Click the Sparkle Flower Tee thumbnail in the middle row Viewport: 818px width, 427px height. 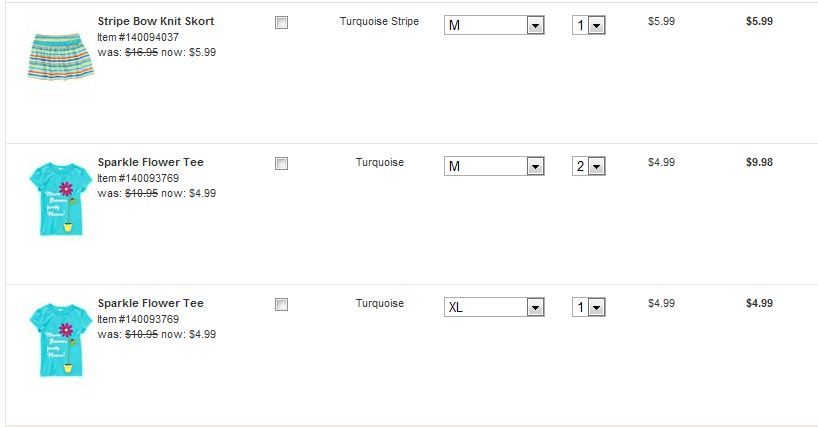click(60, 195)
